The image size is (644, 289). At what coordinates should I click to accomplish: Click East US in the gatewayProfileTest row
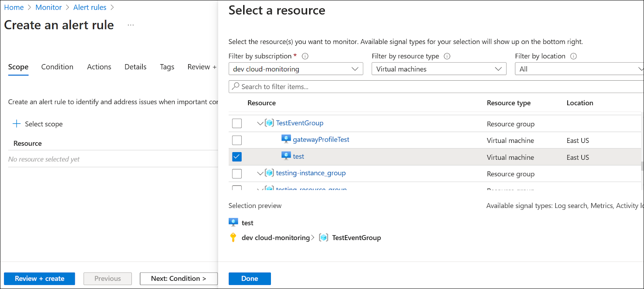(x=578, y=140)
